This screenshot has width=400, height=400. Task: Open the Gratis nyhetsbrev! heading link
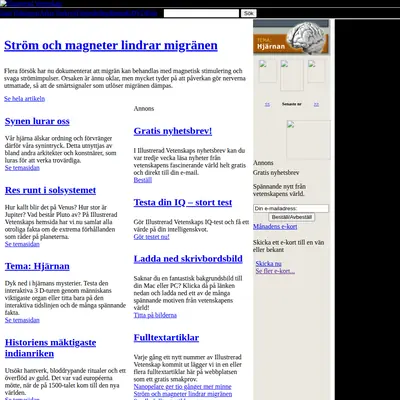[173, 131]
